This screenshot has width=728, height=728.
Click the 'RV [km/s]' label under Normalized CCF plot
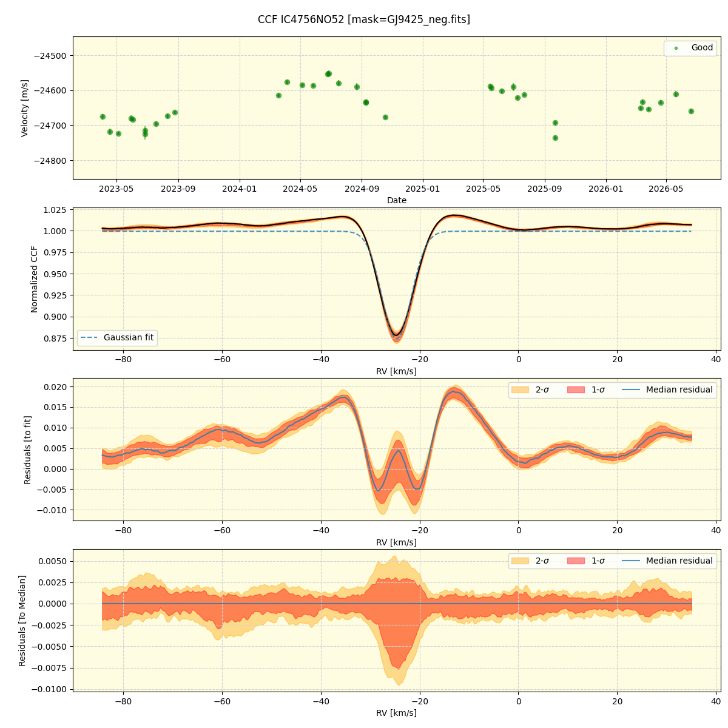pos(397,371)
